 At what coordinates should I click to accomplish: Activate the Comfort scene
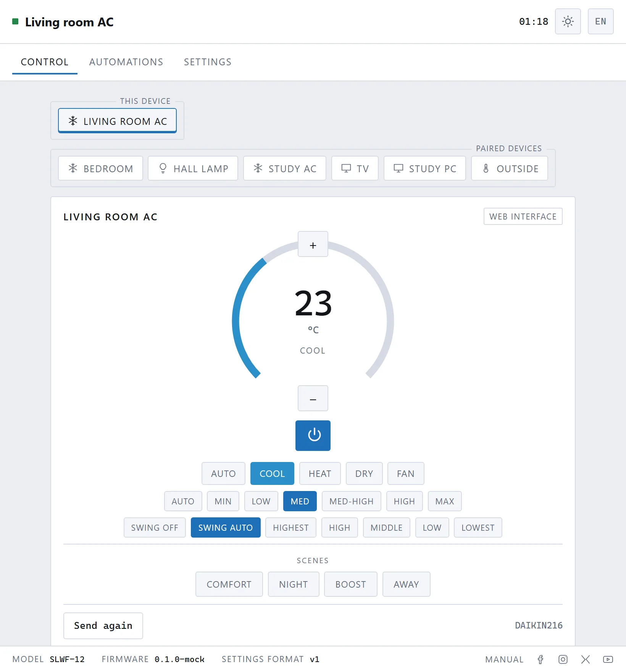(x=229, y=584)
